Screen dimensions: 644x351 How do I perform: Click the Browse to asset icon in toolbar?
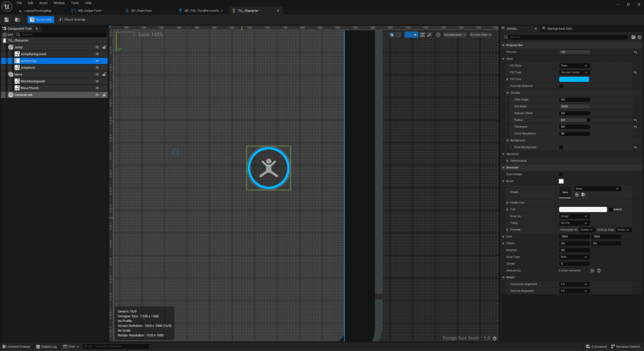[18, 19]
